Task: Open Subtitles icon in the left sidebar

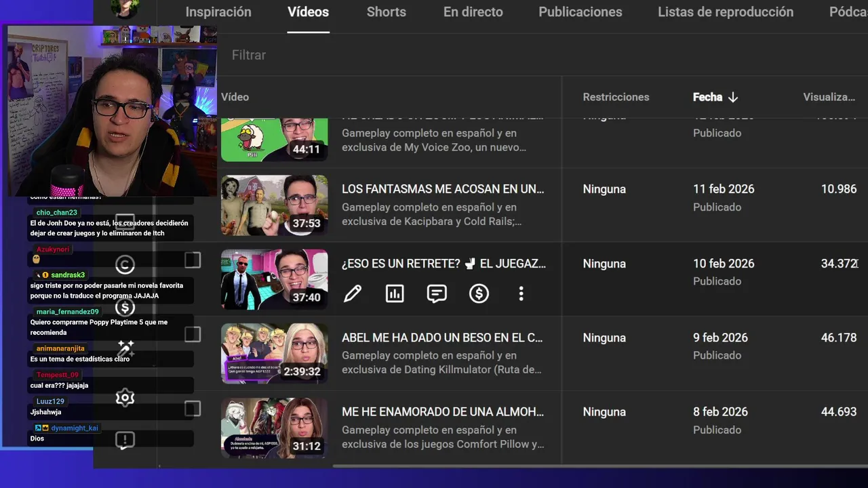Action: tap(125, 222)
